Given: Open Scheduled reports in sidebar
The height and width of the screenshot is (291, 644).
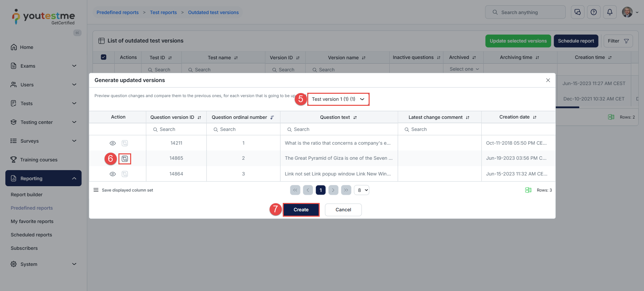Looking at the screenshot, I should (31, 235).
